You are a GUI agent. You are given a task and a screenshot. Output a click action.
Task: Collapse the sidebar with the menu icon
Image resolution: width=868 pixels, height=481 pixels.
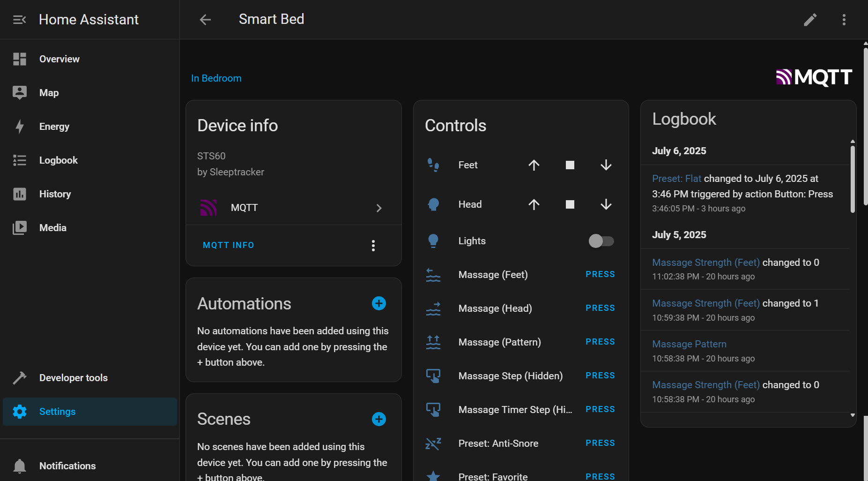click(x=19, y=20)
